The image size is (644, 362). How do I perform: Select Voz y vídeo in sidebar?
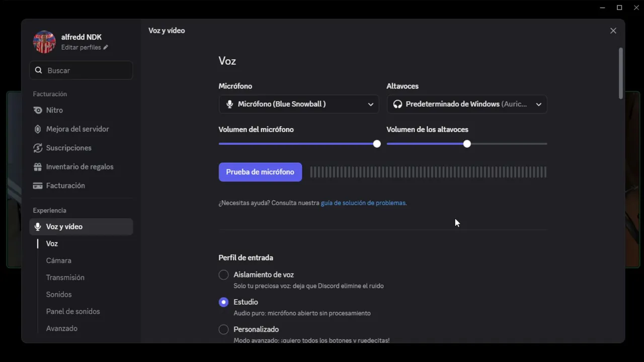click(x=81, y=227)
